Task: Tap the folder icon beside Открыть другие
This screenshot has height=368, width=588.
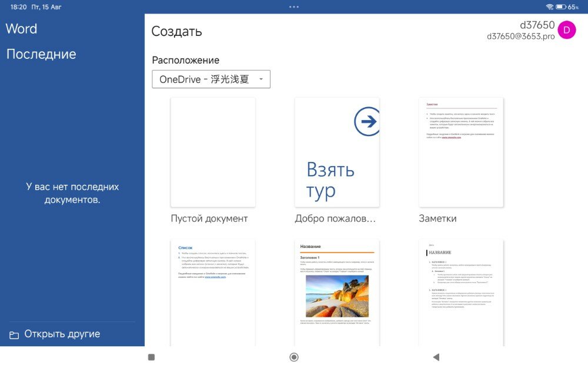Action: [14, 335]
